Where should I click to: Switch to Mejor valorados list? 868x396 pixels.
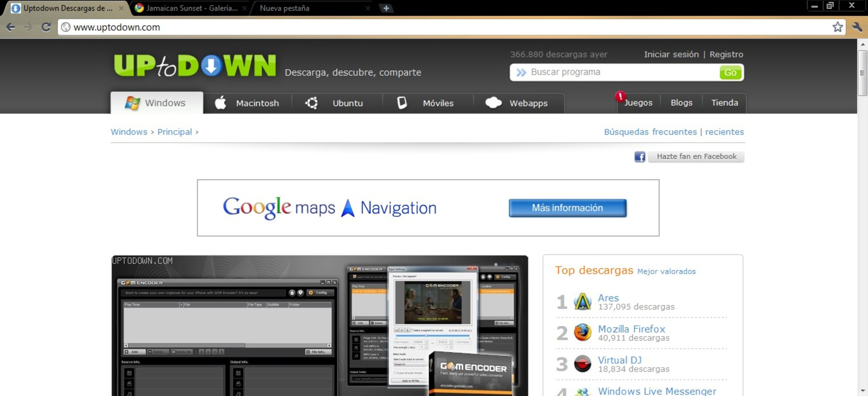(x=666, y=271)
